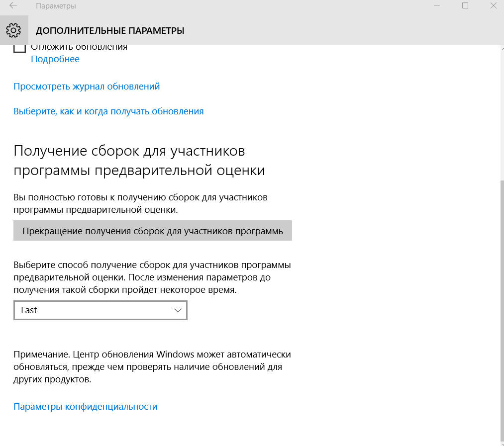Close the Параметры window
This screenshot has height=446, width=504.
click(493, 6)
